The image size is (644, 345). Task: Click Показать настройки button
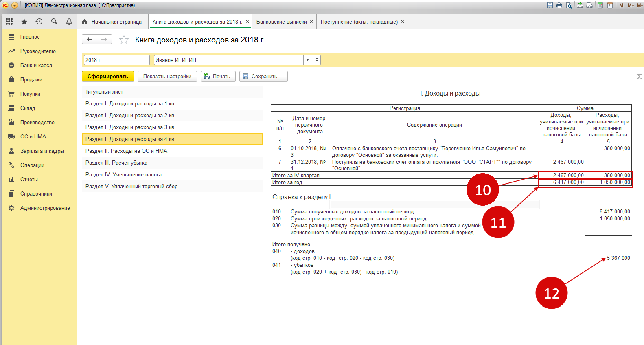point(167,76)
